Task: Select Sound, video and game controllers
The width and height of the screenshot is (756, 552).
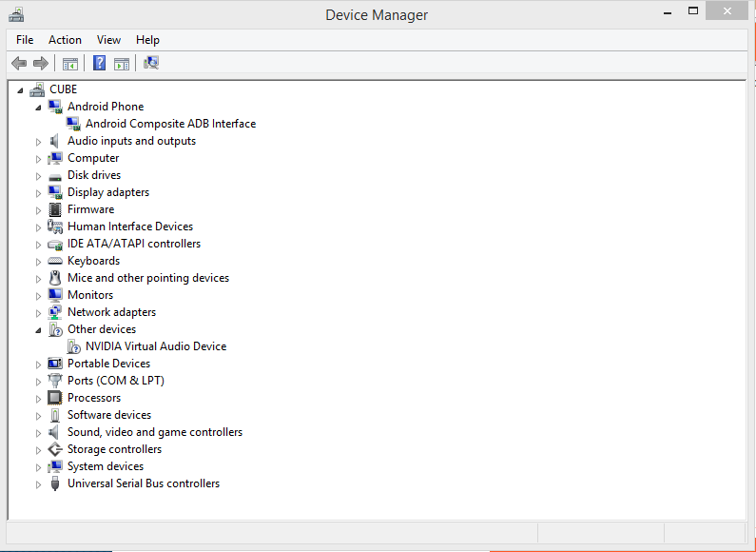Action: (x=154, y=432)
